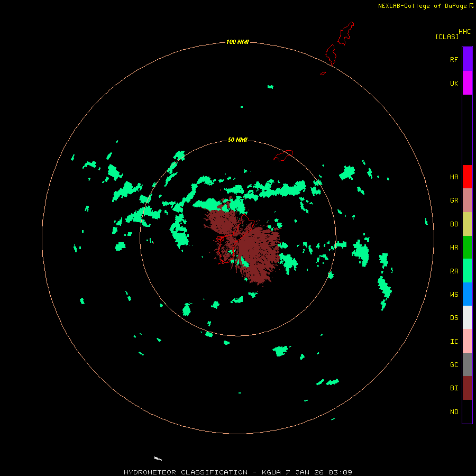Click the WS blue legend swatch
This screenshot has height=476, width=476.
tap(467, 294)
